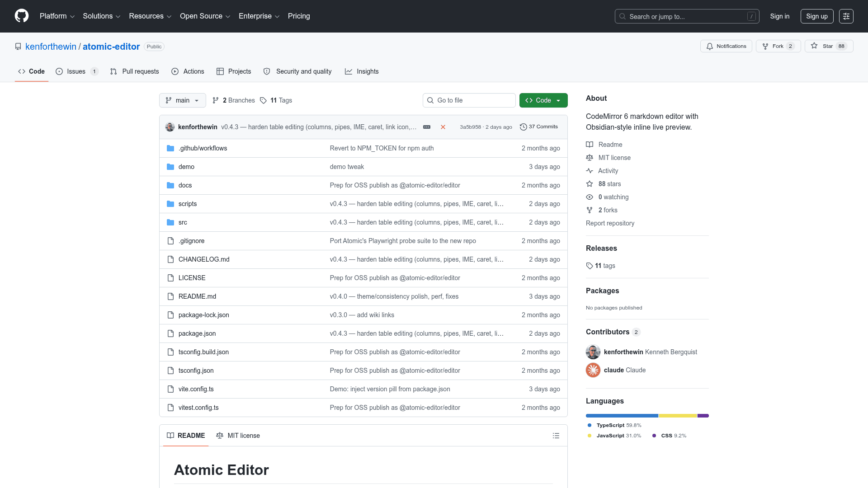Open the scripts folder icon

pos(170,204)
